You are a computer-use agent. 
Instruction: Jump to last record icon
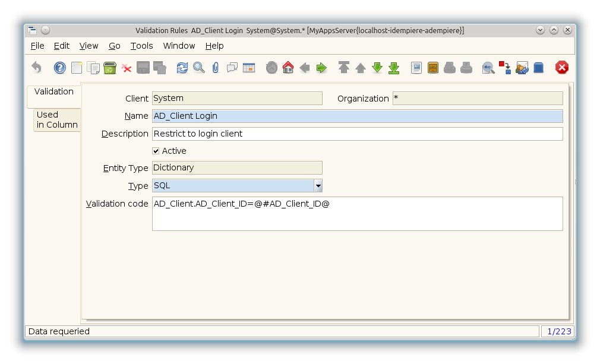pyautogui.click(x=394, y=68)
